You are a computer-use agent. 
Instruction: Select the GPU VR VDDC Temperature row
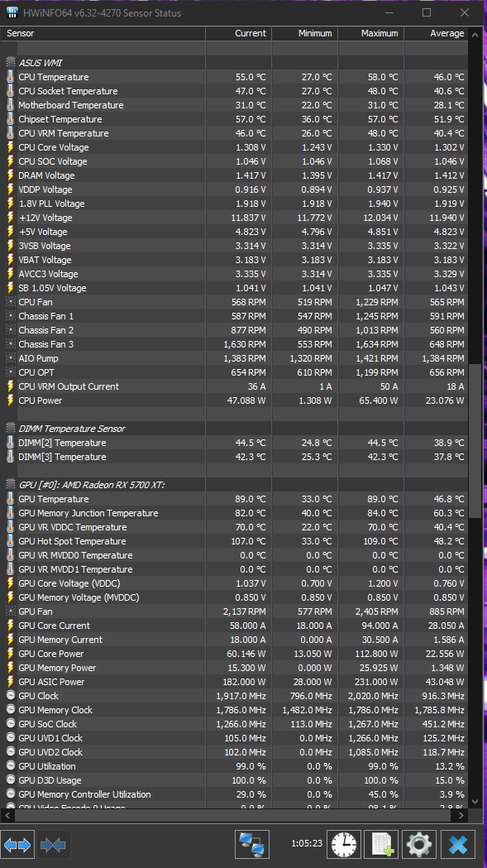(x=235, y=527)
